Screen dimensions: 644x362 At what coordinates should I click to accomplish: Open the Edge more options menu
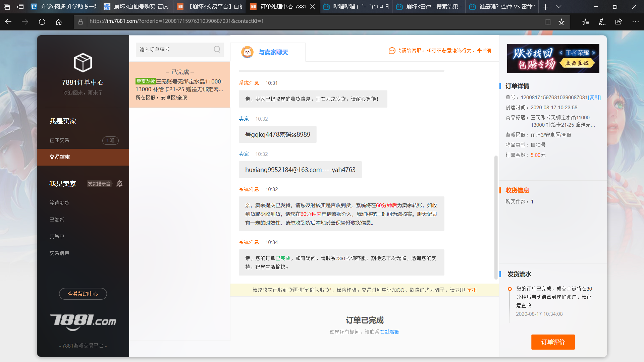[636, 21]
